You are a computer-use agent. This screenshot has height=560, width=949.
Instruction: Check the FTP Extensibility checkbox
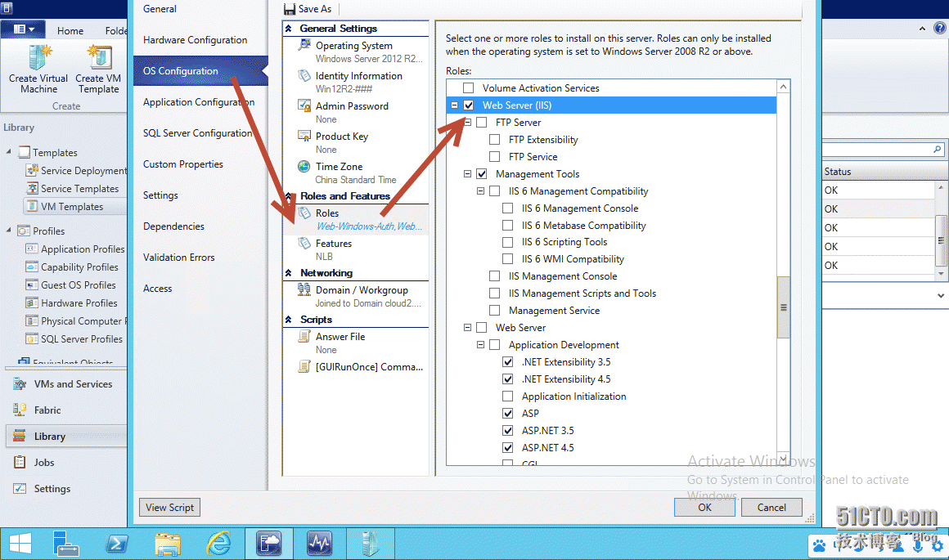(494, 140)
